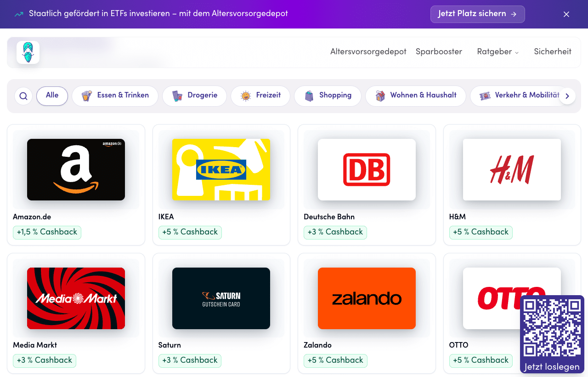This screenshot has width=588, height=377.
Task: Click H&M's +5 % Cashback badge
Action: (481, 232)
